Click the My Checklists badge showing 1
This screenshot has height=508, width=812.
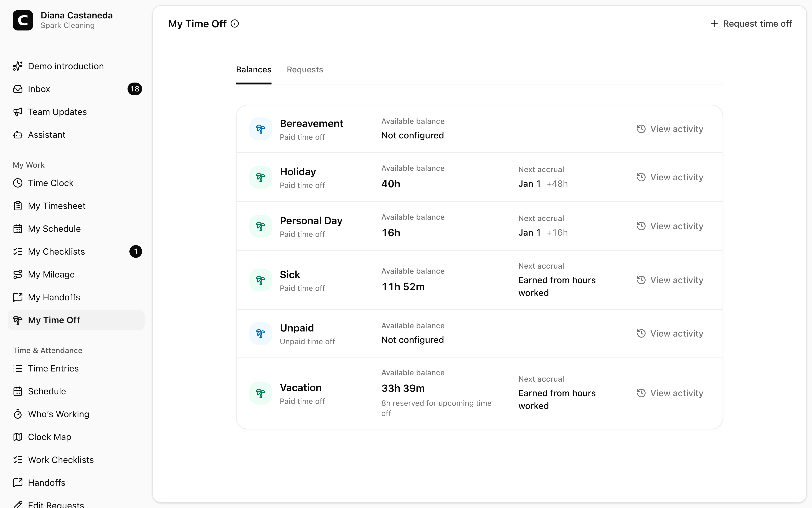(x=136, y=252)
